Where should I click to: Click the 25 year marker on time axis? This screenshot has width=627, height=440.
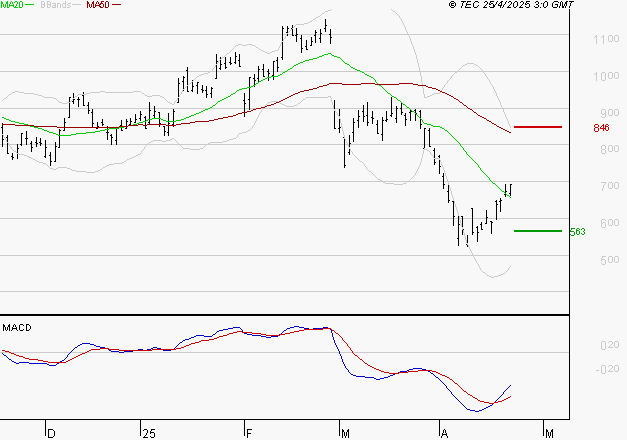pos(148,432)
